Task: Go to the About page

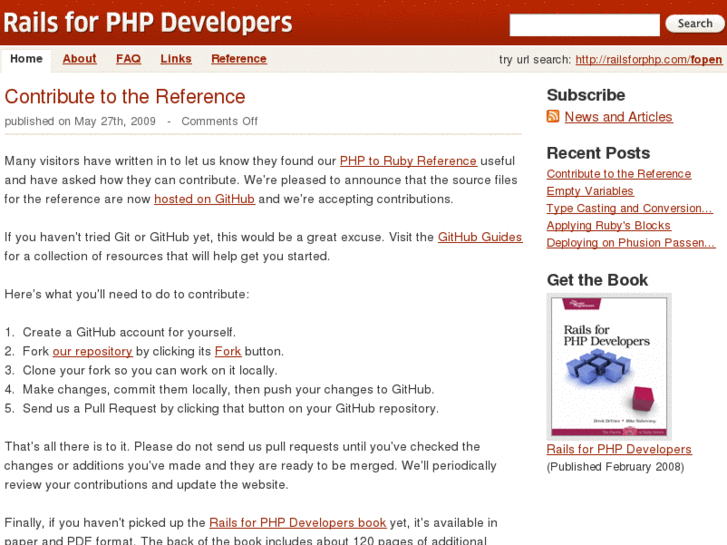Action: [x=79, y=59]
